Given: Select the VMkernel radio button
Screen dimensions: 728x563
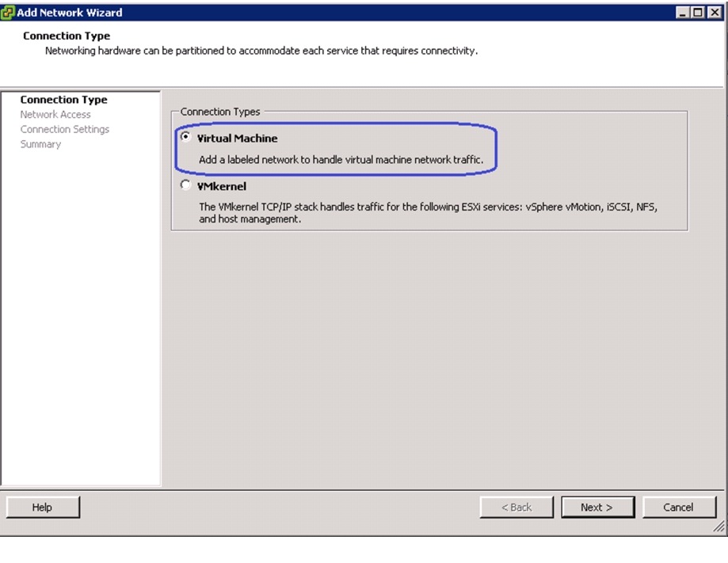Looking at the screenshot, I should [x=185, y=184].
